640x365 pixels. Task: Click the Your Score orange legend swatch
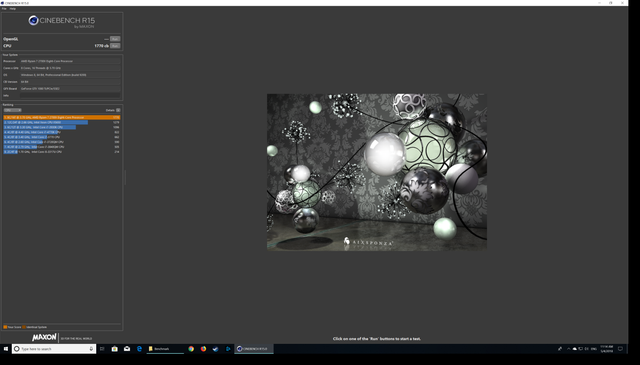pyautogui.click(x=5, y=327)
